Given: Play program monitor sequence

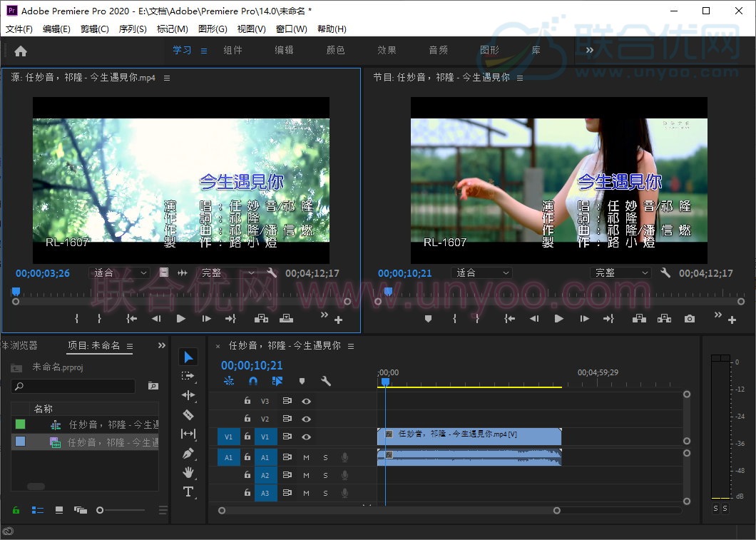Looking at the screenshot, I should click(x=559, y=319).
